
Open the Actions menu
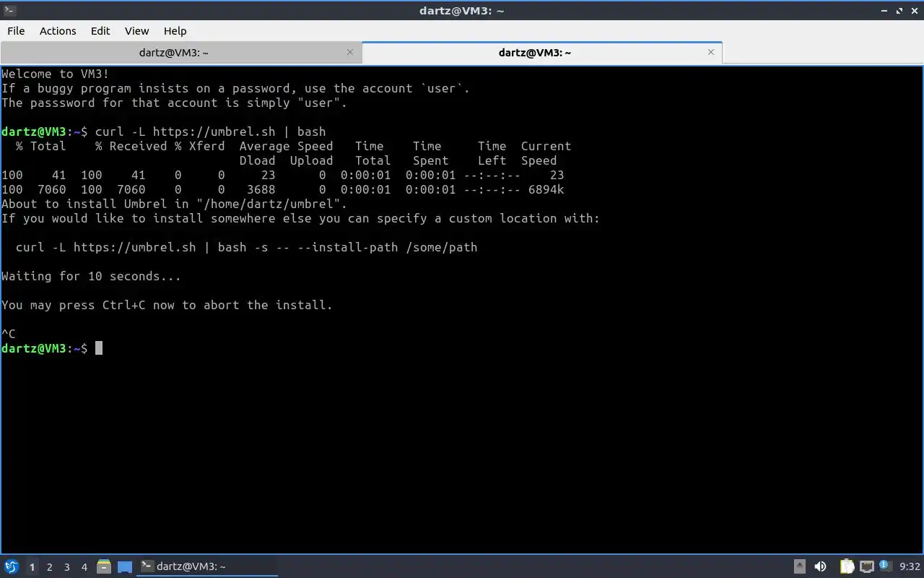point(58,30)
